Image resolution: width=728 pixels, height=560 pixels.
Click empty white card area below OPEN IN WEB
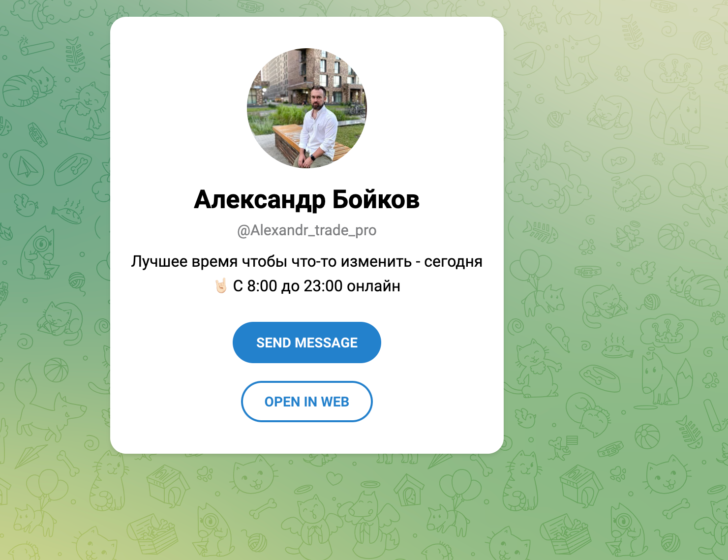[307, 438]
